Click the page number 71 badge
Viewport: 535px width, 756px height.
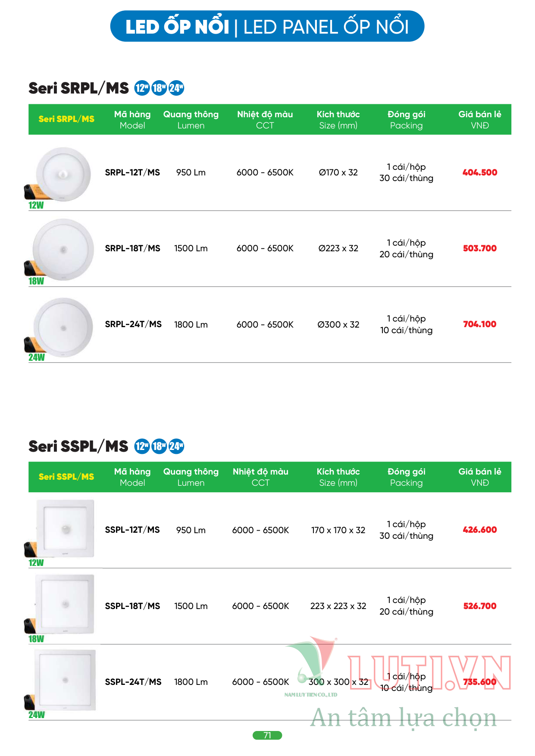tap(267, 735)
